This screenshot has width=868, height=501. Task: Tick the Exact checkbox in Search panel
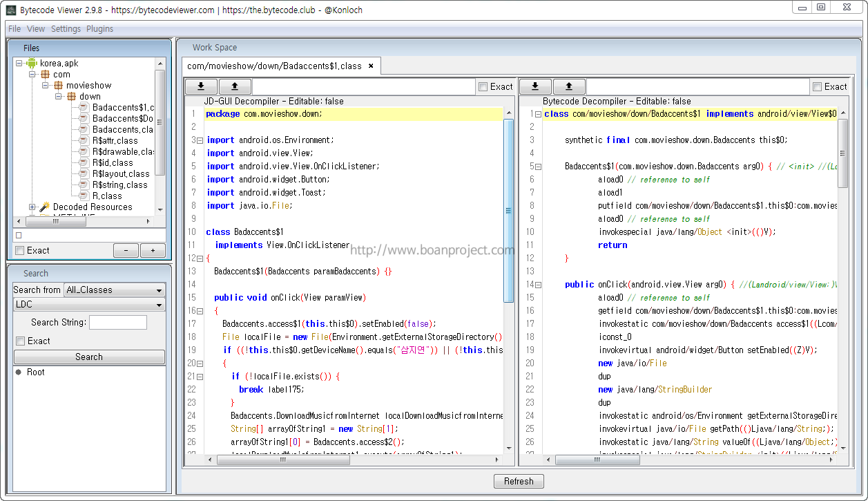pyautogui.click(x=20, y=341)
